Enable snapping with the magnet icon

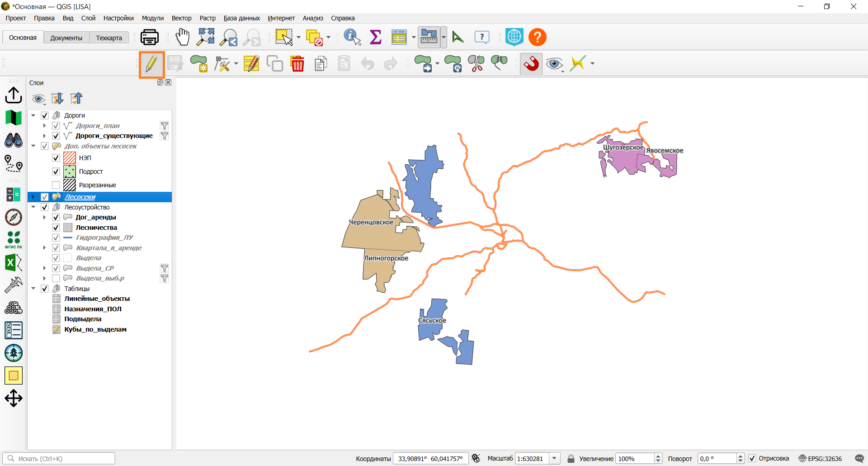click(531, 64)
